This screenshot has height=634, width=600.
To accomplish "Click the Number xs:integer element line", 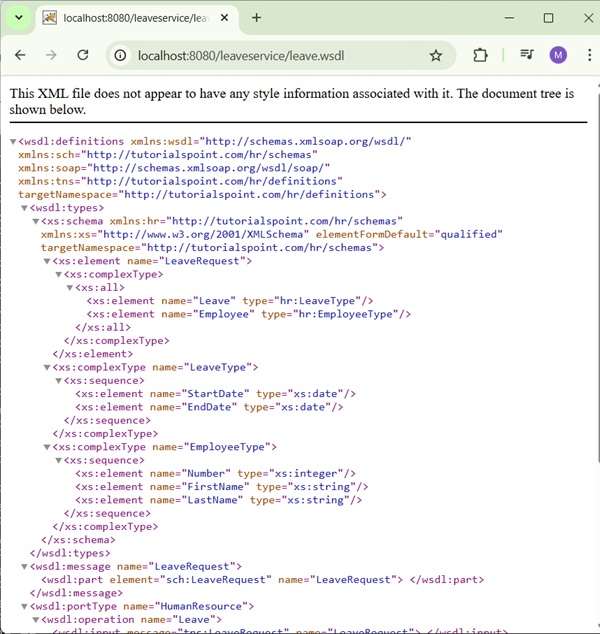I will pos(215,473).
